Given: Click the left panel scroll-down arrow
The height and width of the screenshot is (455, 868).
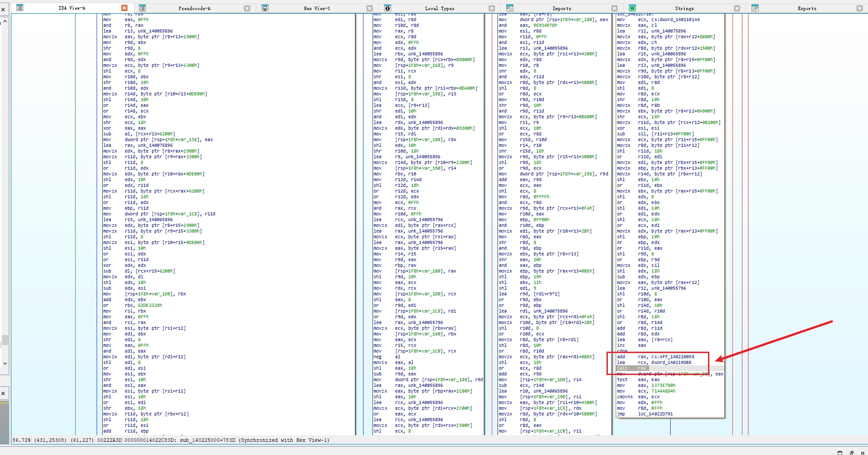Looking at the screenshot, I should (5, 363).
